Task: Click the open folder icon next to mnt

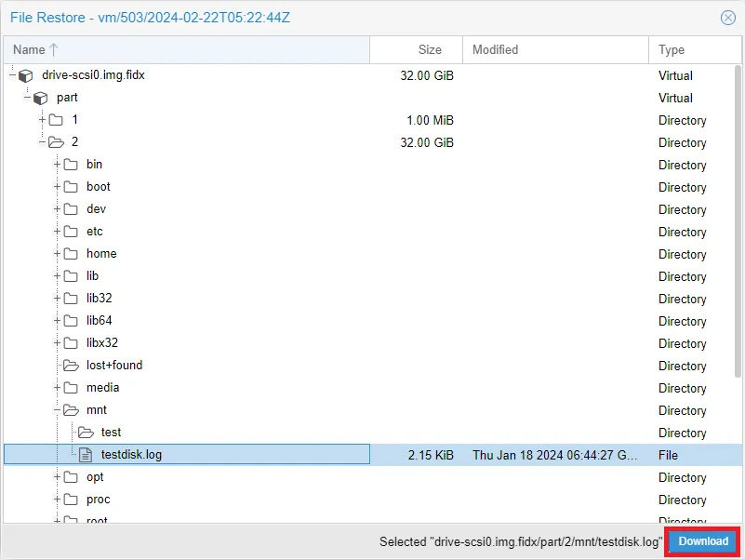Action: coord(71,410)
